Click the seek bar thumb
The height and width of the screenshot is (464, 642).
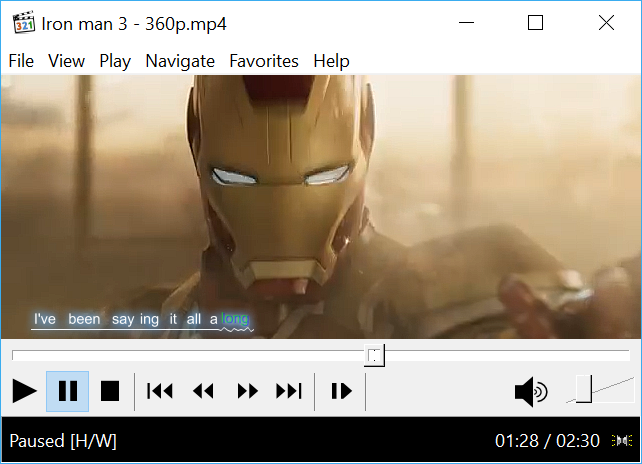coord(374,355)
